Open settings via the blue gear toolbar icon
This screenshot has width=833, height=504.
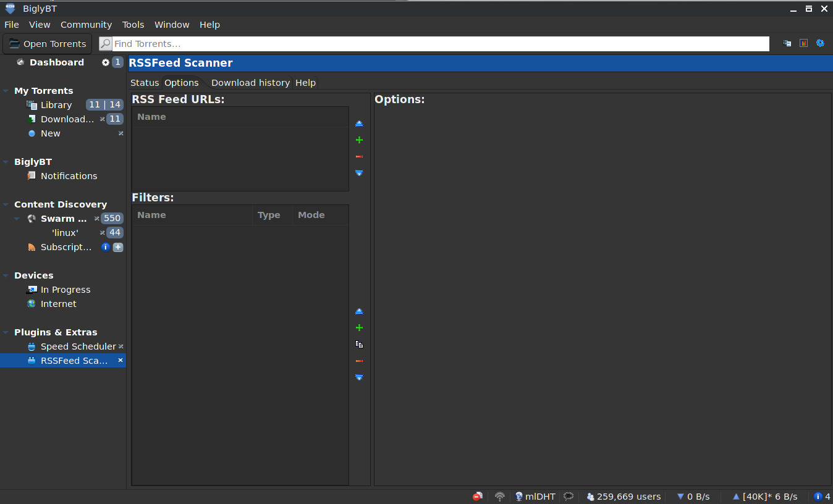(x=820, y=43)
